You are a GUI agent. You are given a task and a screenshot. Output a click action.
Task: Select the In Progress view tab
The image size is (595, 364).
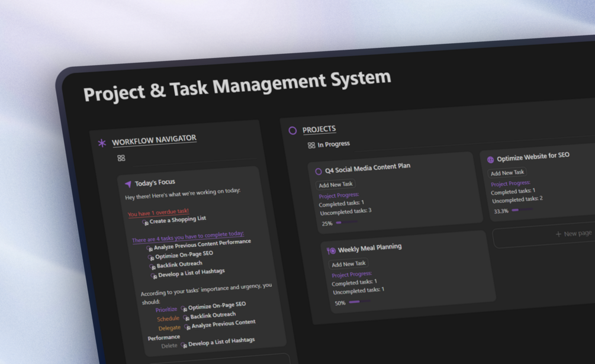point(333,144)
